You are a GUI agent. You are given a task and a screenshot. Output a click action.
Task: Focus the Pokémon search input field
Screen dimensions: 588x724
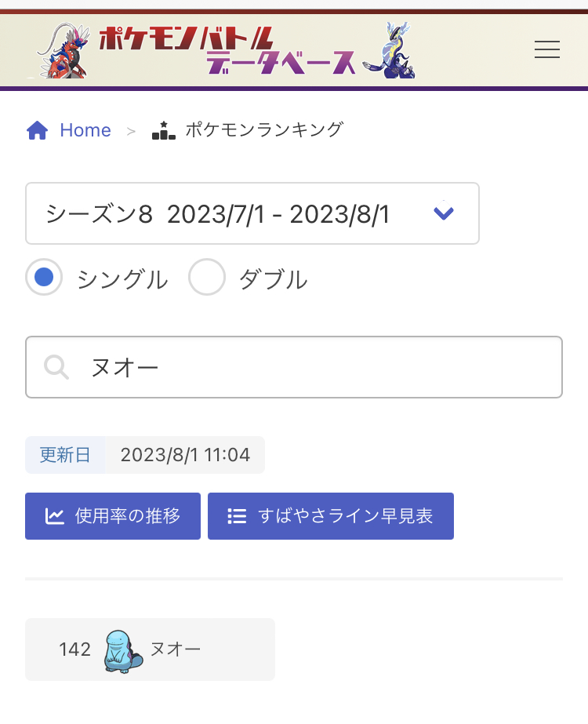[314, 367]
